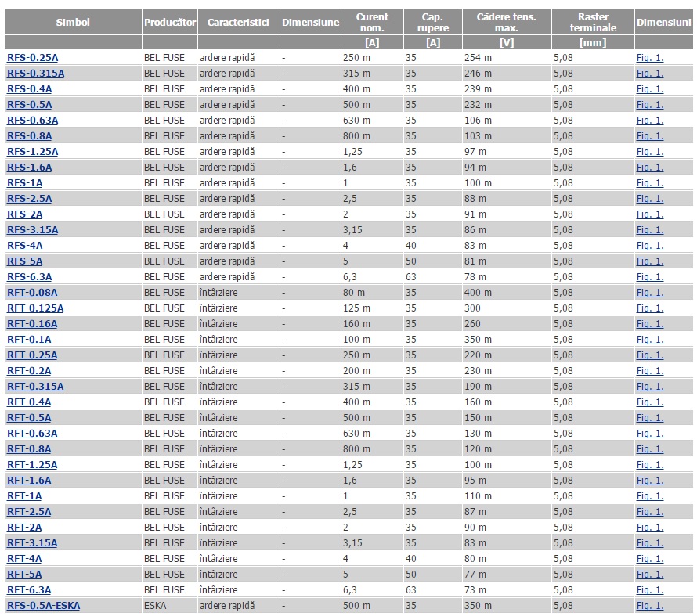Image resolution: width=697 pixels, height=616 pixels.
Task: Open the RFS-1.25A link
Action: coord(32,151)
